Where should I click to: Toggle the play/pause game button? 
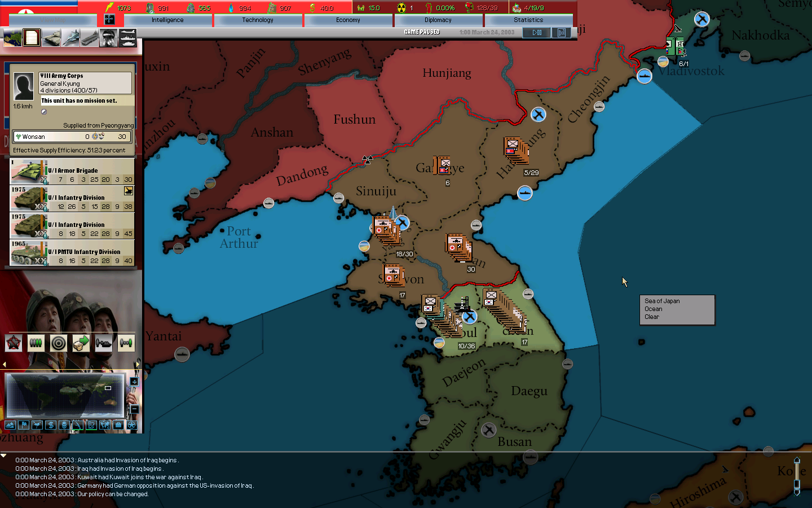(x=537, y=33)
